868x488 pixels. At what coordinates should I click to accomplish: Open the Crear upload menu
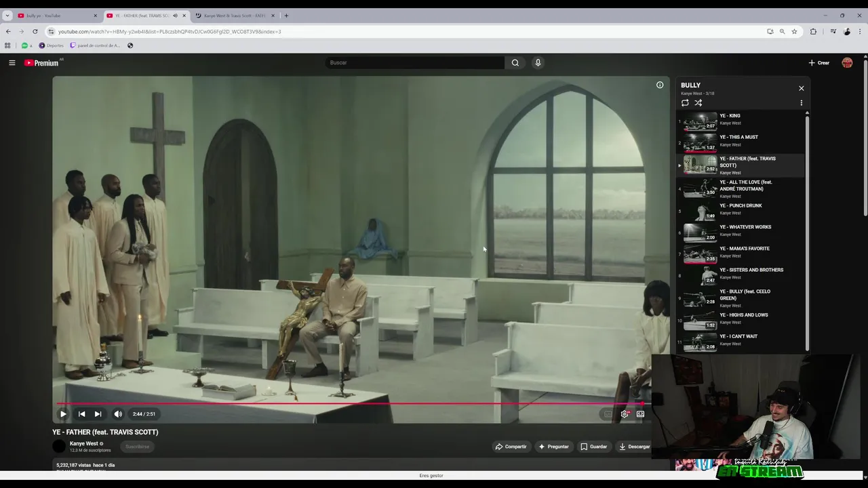click(x=819, y=63)
